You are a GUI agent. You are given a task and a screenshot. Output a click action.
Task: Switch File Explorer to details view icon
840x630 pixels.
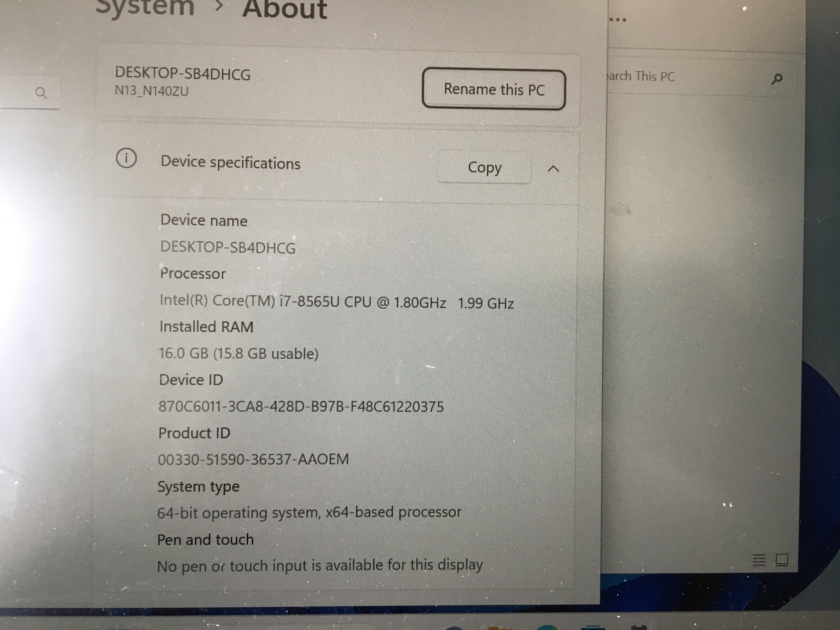pos(759,560)
